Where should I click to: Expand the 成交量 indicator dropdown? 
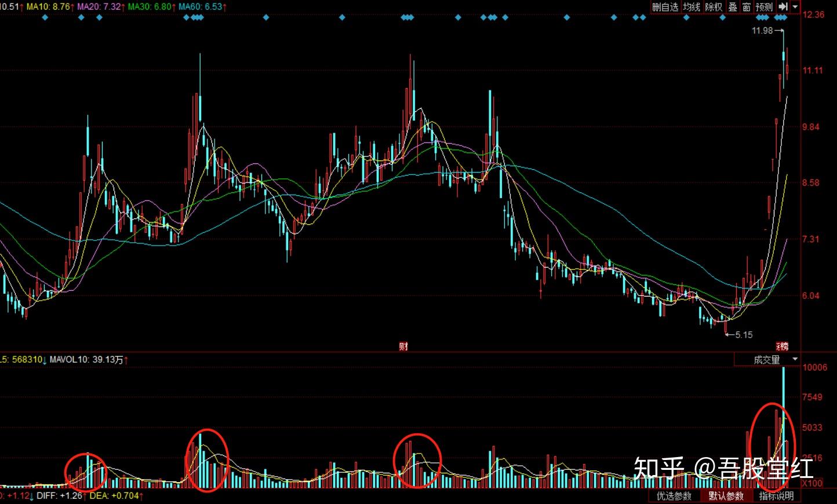tap(767, 360)
